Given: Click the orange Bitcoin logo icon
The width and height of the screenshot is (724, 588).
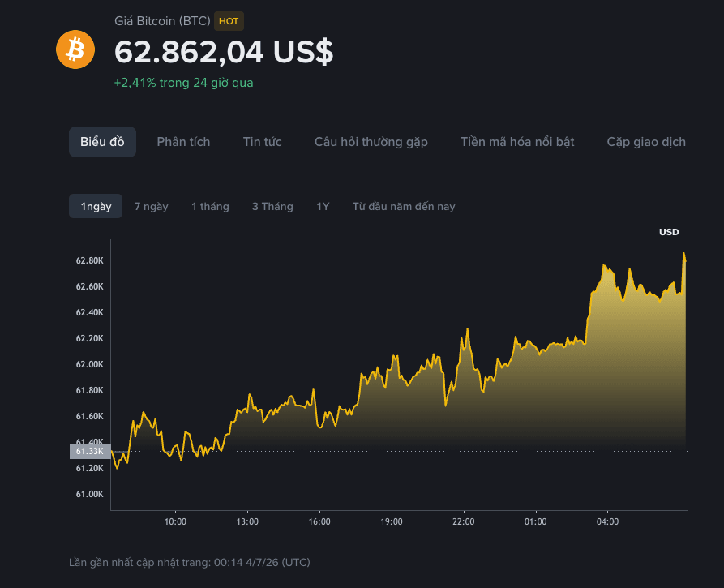Looking at the screenshot, I should click(75, 50).
